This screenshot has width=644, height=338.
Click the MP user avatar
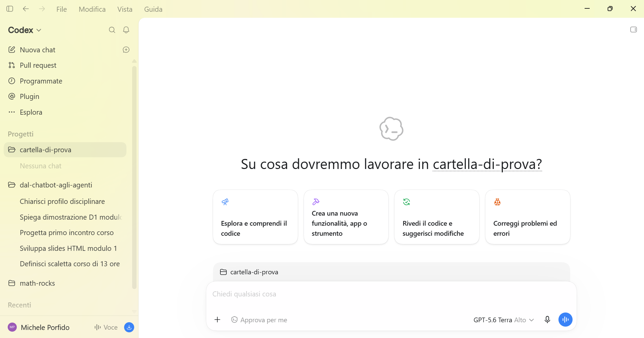[12, 327]
